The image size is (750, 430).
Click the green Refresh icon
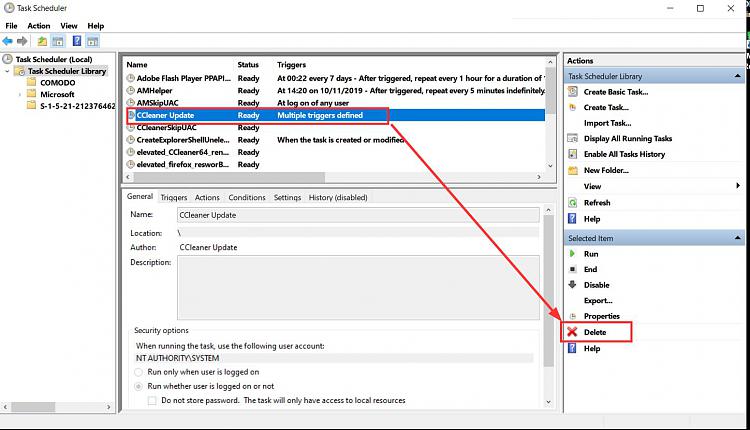pyautogui.click(x=573, y=202)
